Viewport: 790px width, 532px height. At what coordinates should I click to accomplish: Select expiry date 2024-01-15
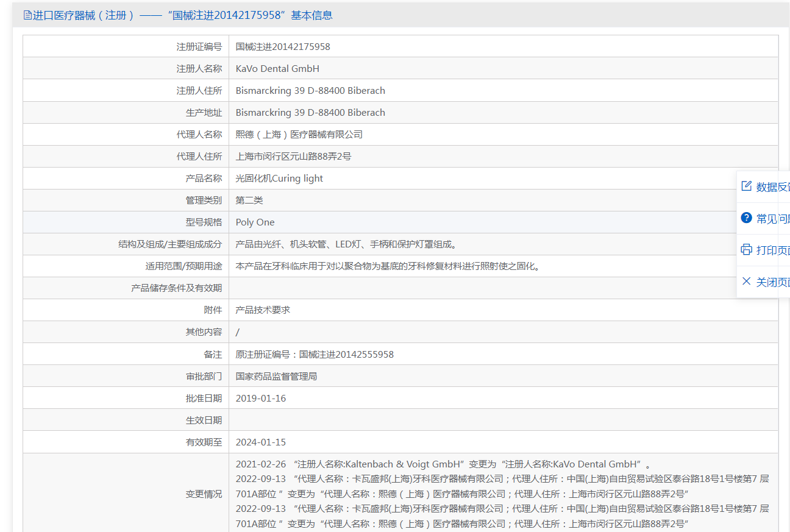[x=261, y=442]
